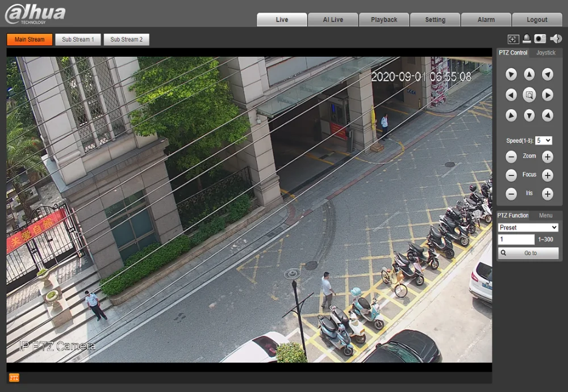Switch to Sub Stream 1
This screenshot has height=392, width=568.
tap(78, 40)
